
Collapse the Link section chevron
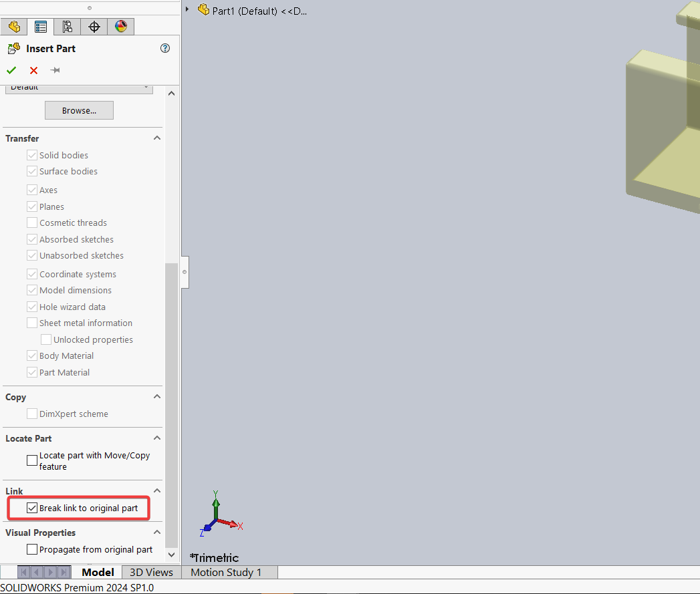[x=157, y=491]
